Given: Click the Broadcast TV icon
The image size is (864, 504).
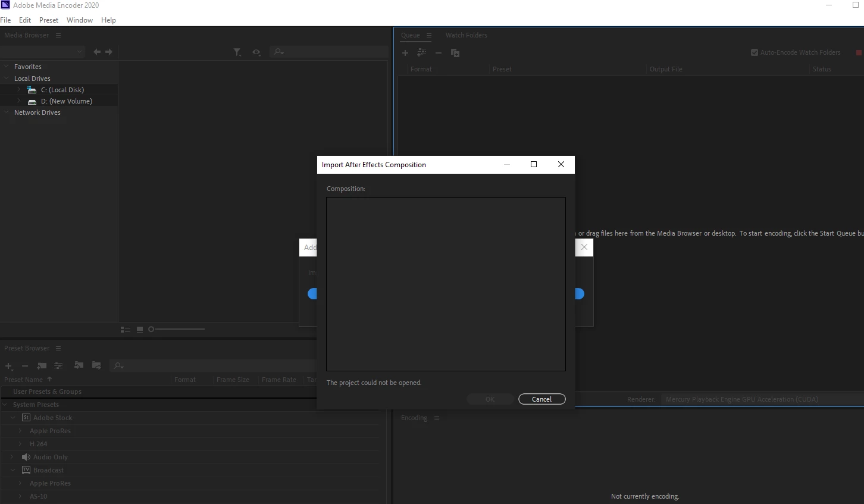Looking at the screenshot, I should (26, 470).
